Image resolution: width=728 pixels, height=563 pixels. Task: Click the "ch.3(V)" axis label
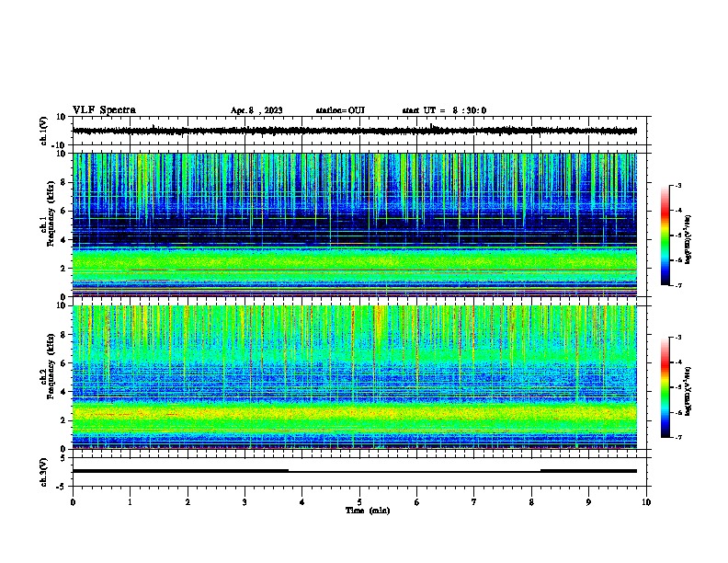[44, 472]
